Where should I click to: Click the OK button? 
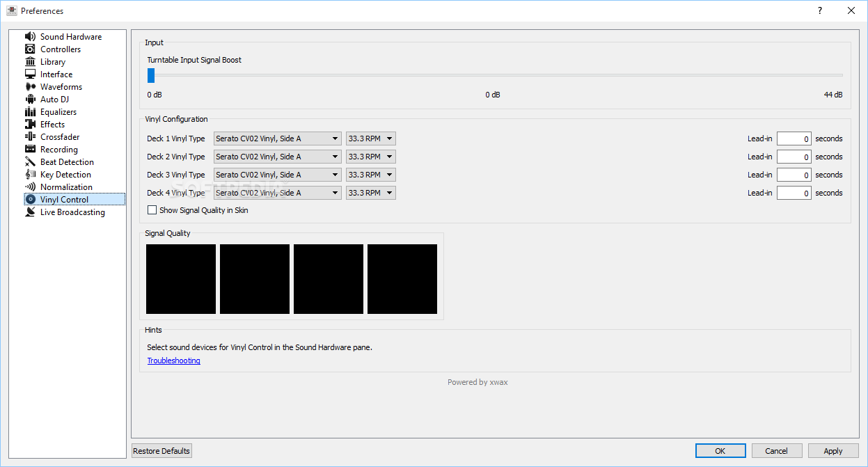(x=720, y=451)
